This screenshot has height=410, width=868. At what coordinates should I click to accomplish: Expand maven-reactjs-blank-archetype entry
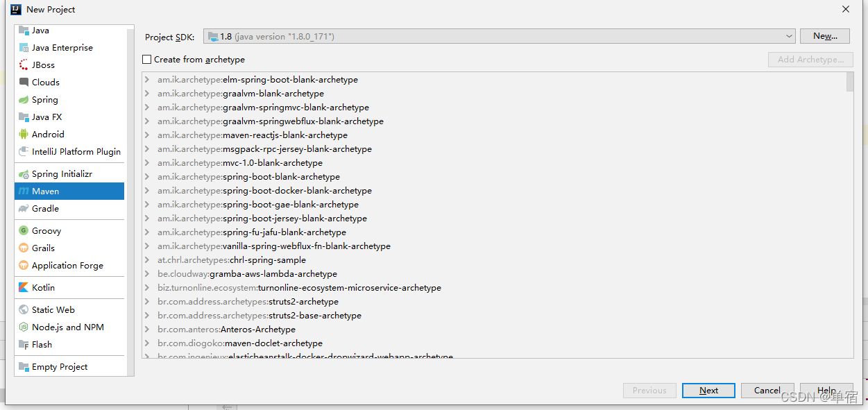[147, 135]
